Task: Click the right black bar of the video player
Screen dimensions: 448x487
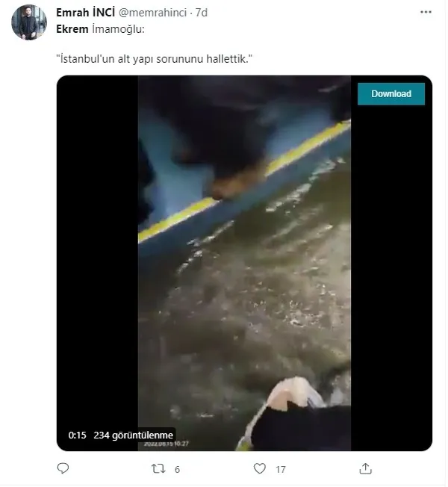Action: click(391, 278)
